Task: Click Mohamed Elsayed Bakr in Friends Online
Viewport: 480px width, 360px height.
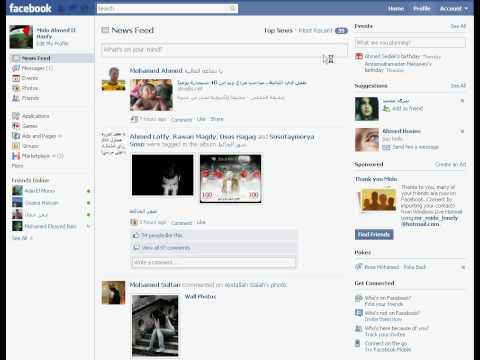Action: [50, 226]
